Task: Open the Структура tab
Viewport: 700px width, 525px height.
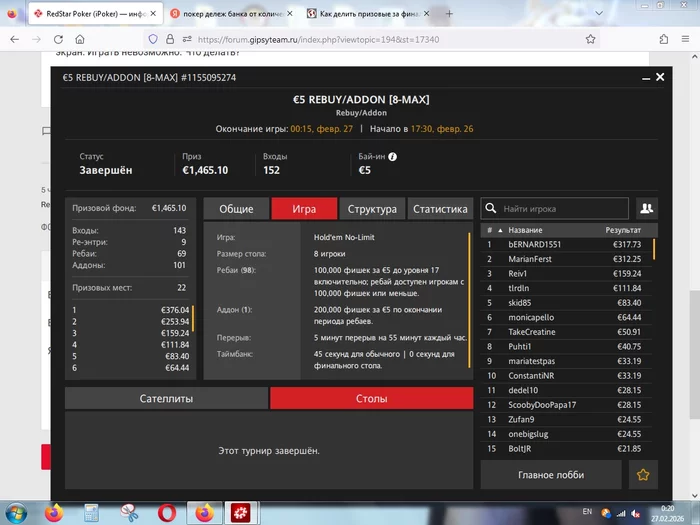Action: [x=372, y=208]
